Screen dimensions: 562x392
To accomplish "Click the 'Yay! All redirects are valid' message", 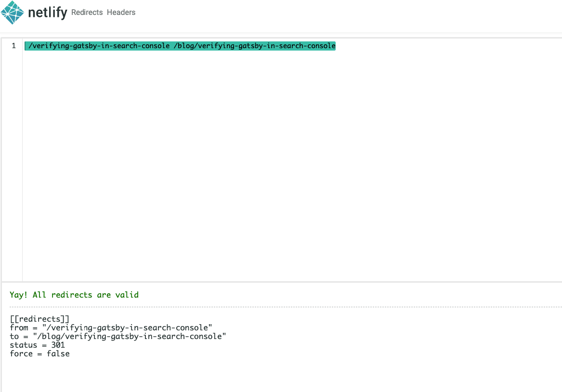I will [74, 295].
